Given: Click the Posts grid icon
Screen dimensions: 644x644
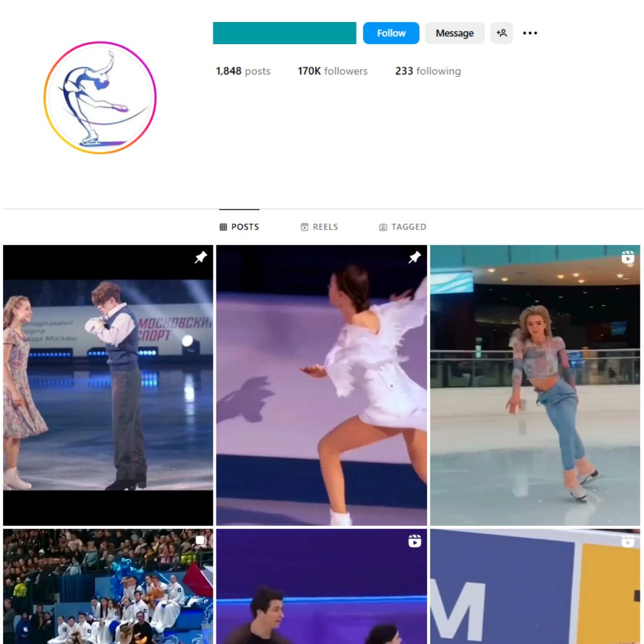Looking at the screenshot, I should pos(223,227).
